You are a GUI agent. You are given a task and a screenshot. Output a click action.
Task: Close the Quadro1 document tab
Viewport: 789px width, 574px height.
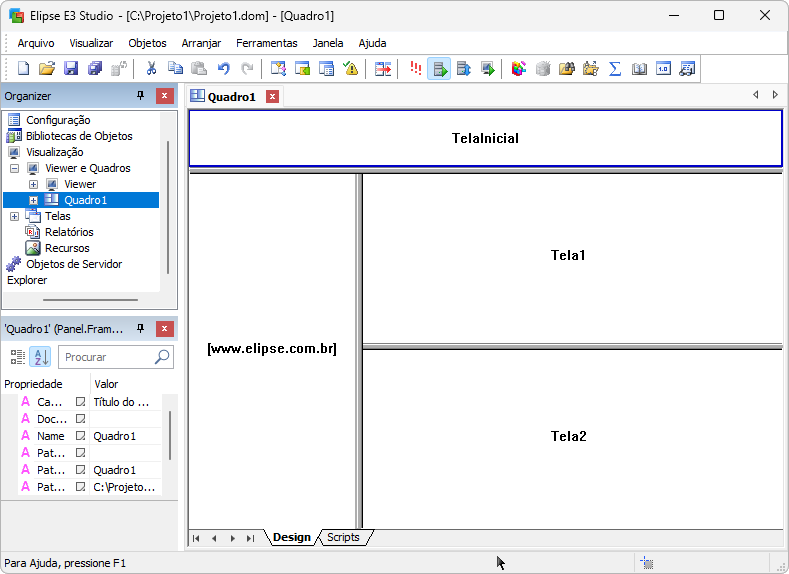(x=272, y=97)
